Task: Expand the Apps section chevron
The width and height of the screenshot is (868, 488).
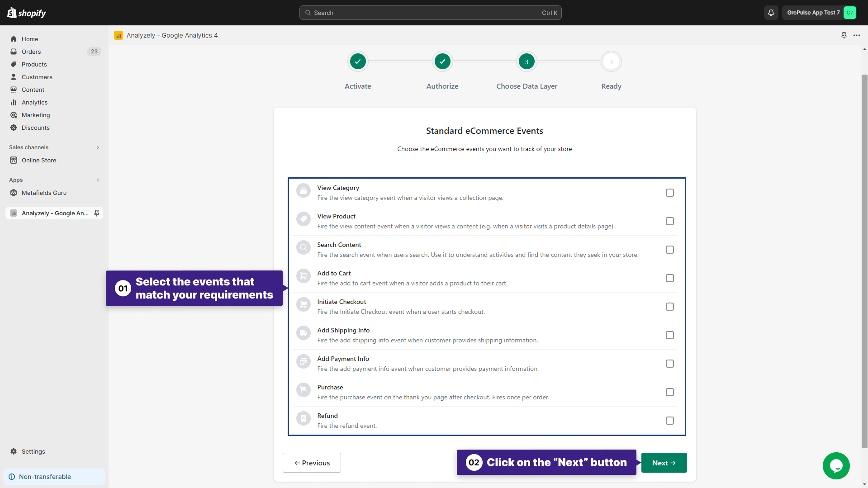Action: click(x=98, y=180)
